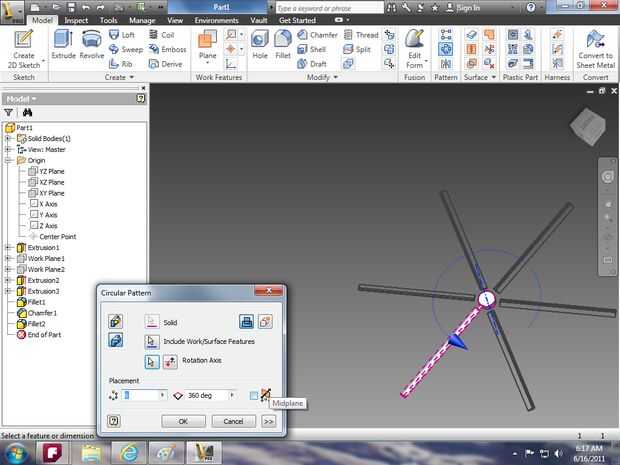The width and height of the screenshot is (620, 465).
Task: Select pattern entire solid mode
Action: pos(115,340)
